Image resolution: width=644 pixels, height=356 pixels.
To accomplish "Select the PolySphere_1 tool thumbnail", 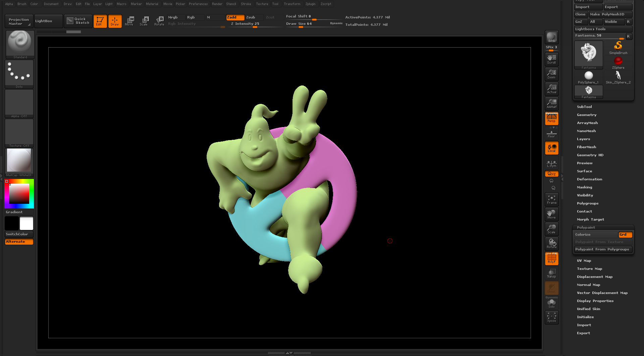I will tap(588, 77).
